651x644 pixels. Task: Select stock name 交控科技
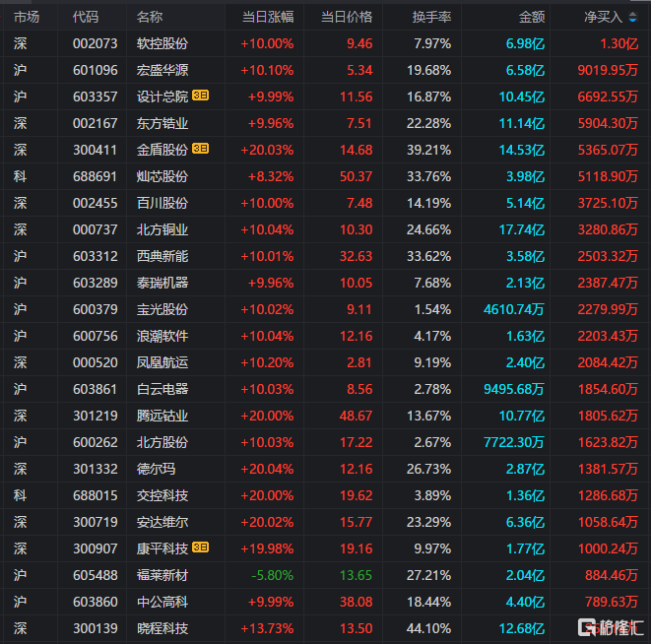click(163, 495)
